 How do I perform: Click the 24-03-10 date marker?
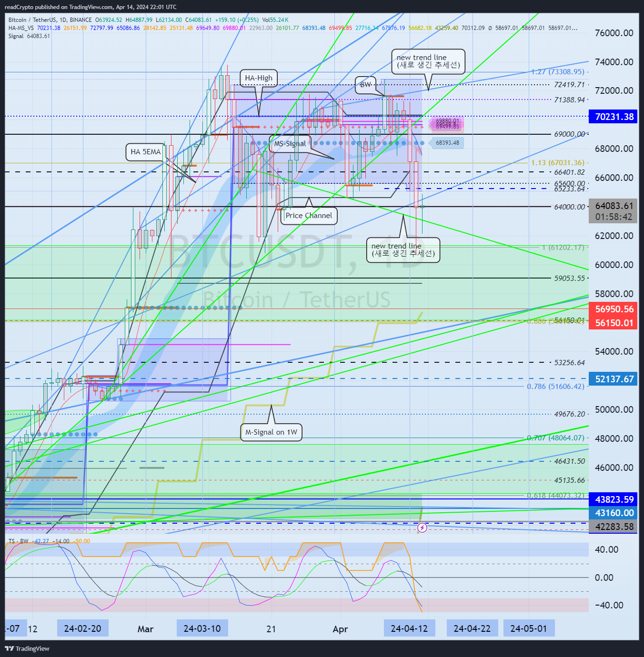click(x=202, y=628)
